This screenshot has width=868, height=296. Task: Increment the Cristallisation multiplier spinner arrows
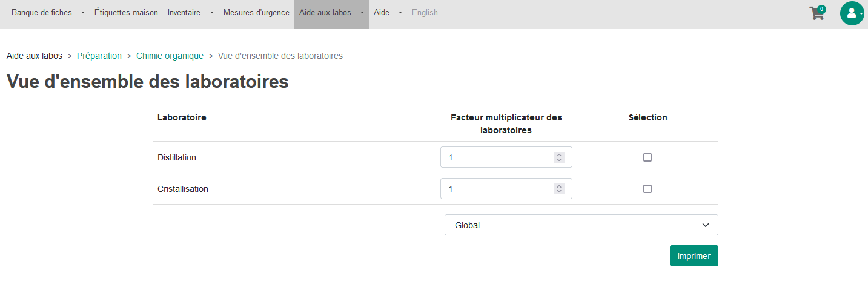tap(559, 186)
